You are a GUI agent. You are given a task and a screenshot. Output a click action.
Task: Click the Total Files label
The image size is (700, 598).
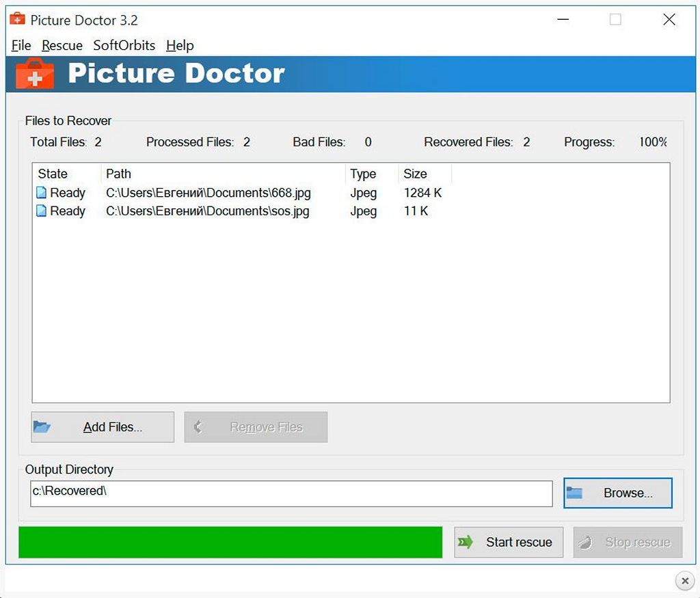(58, 142)
